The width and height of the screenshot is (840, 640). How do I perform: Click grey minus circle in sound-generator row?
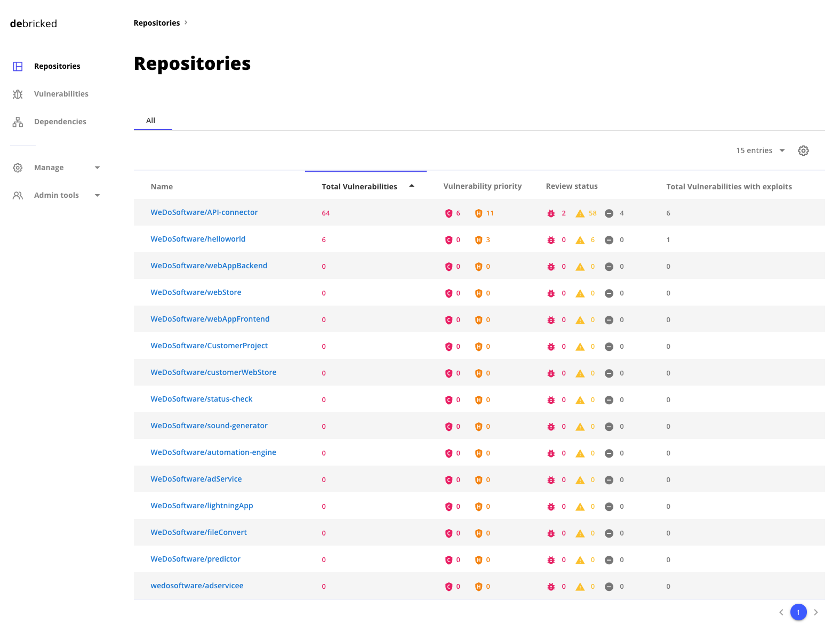coord(609,427)
